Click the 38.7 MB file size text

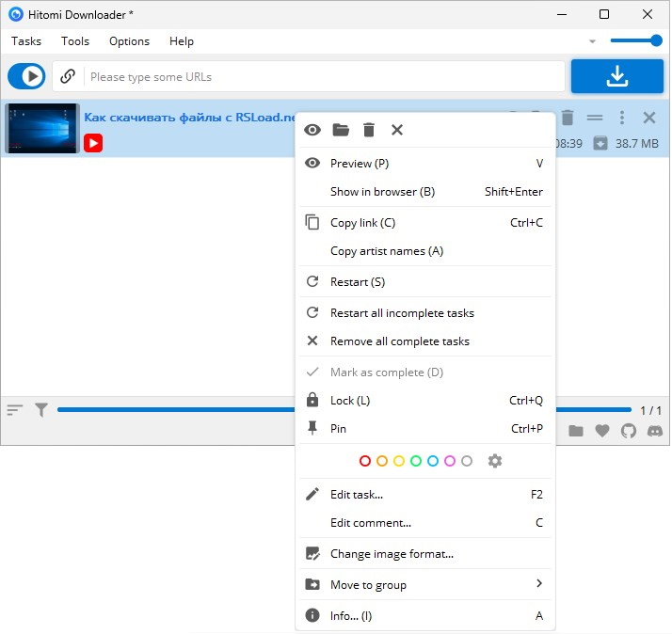[x=637, y=144]
